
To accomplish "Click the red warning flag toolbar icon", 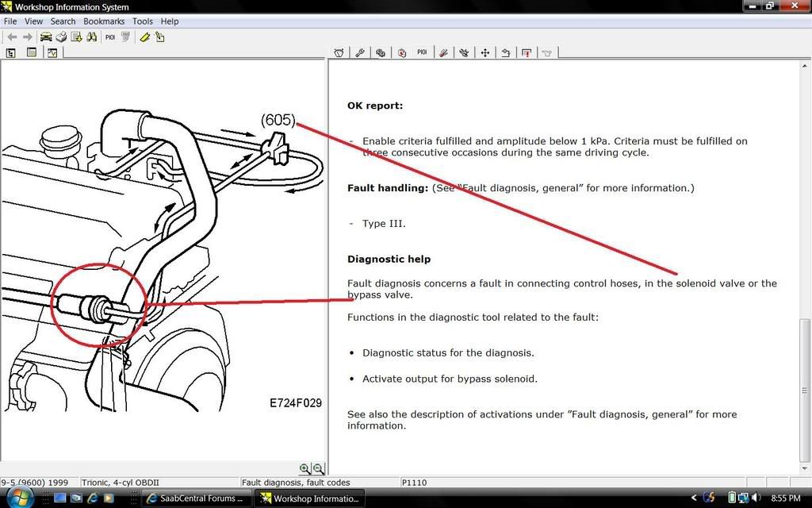I will (527, 52).
